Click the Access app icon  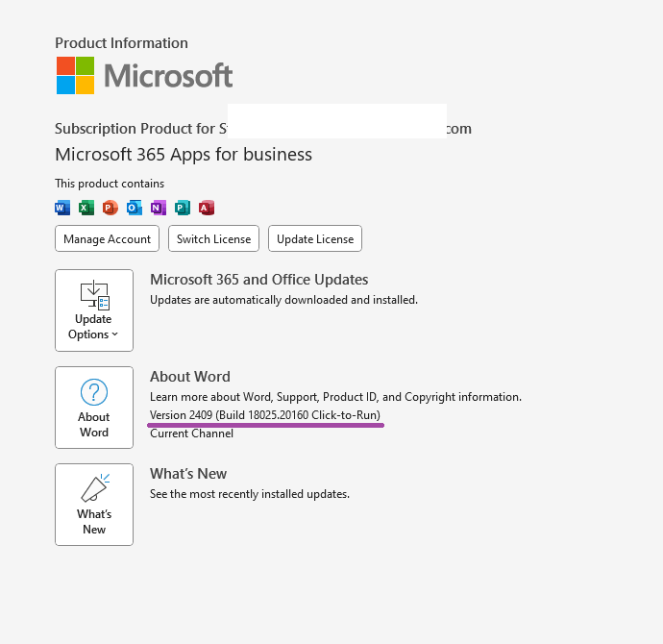pyautogui.click(x=207, y=208)
